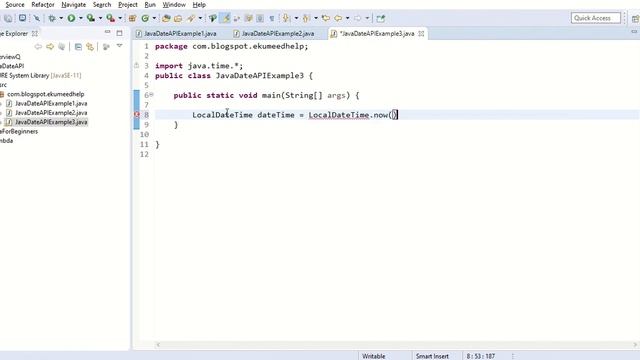The height and width of the screenshot is (360, 640).
Task: Click the Open Type icon
Action: pyautogui.click(x=166, y=18)
